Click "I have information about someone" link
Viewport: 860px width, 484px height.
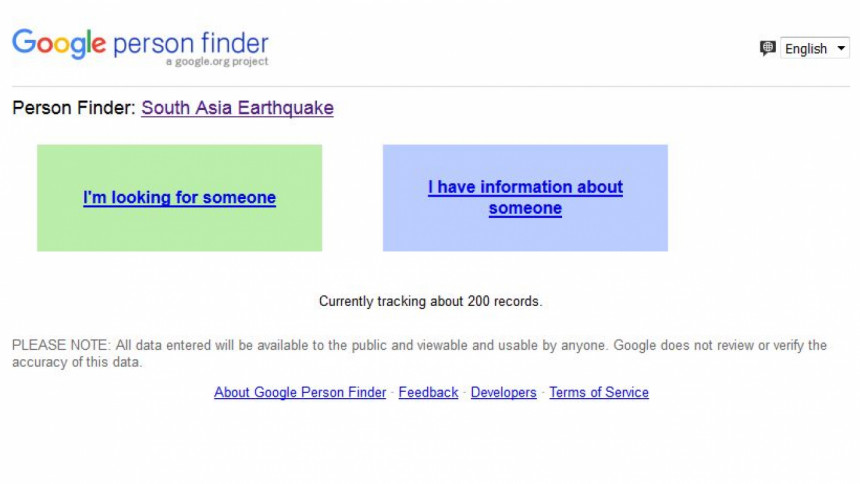coord(525,198)
